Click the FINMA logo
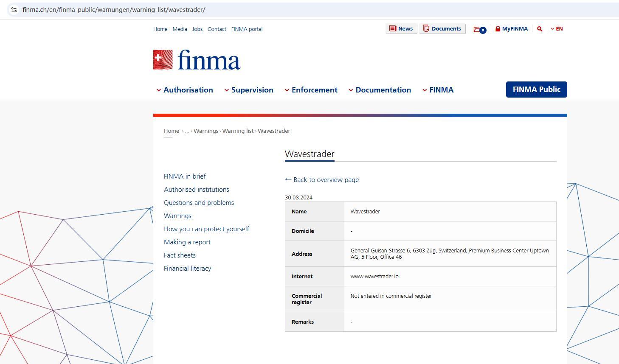 pos(197,60)
